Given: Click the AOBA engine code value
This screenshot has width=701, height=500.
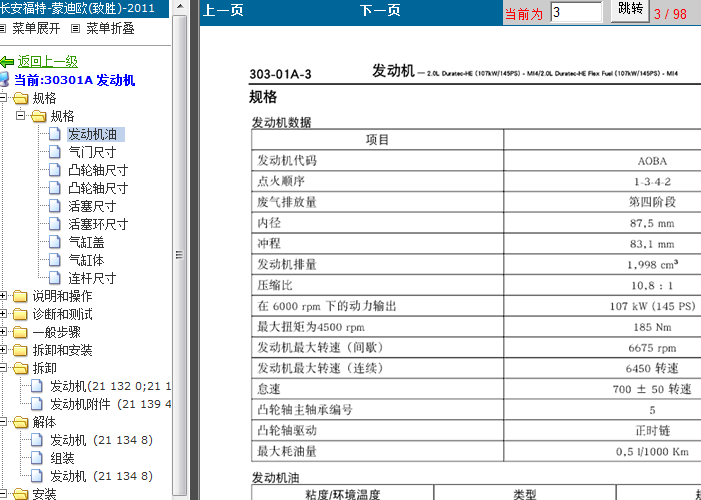Looking at the screenshot, I should tap(652, 161).
